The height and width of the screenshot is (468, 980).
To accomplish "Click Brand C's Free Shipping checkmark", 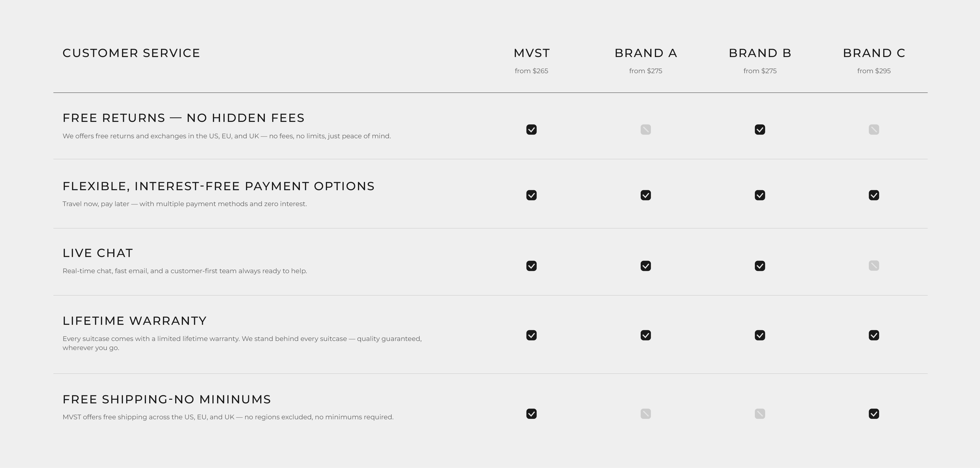I will pos(874,414).
